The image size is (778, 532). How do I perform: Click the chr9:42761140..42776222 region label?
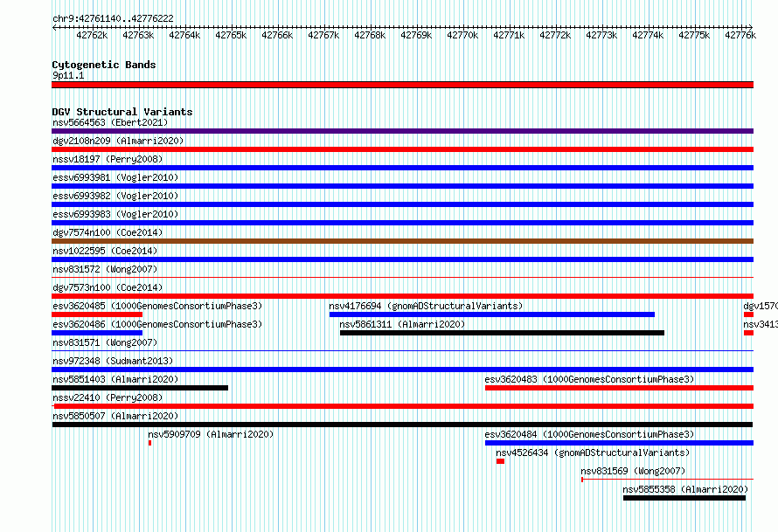pyautogui.click(x=113, y=18)
